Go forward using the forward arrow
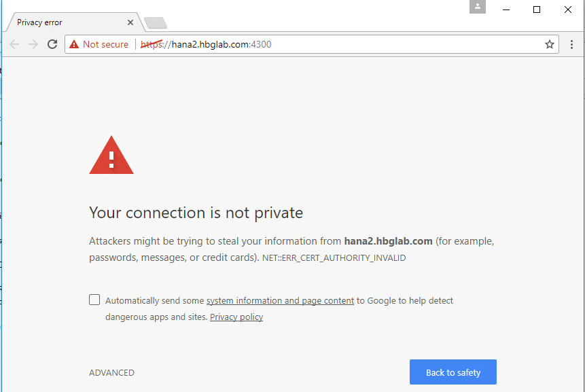Image resolution: width=585 pixels, height=392 pixels. pos(33,44)
